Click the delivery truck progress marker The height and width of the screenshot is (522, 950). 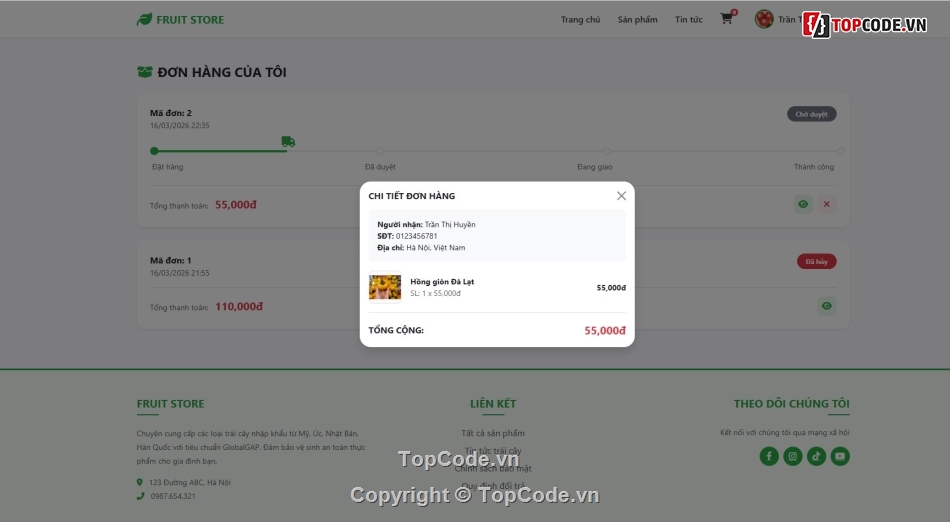[288, 142]
